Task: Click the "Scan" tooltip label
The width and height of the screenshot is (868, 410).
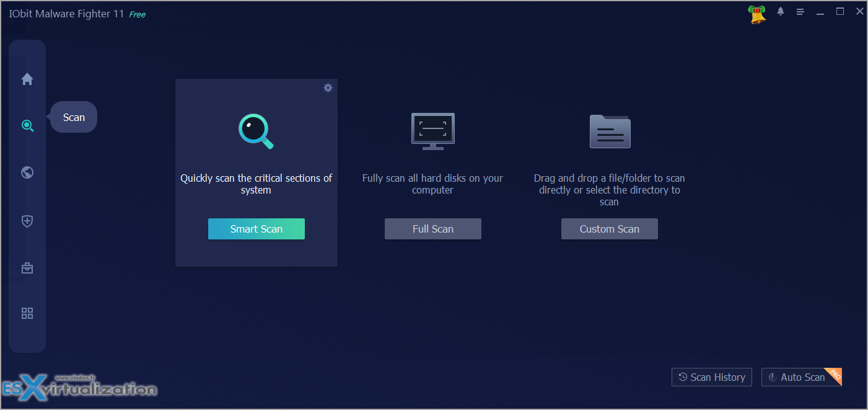Action: [74, 117]
